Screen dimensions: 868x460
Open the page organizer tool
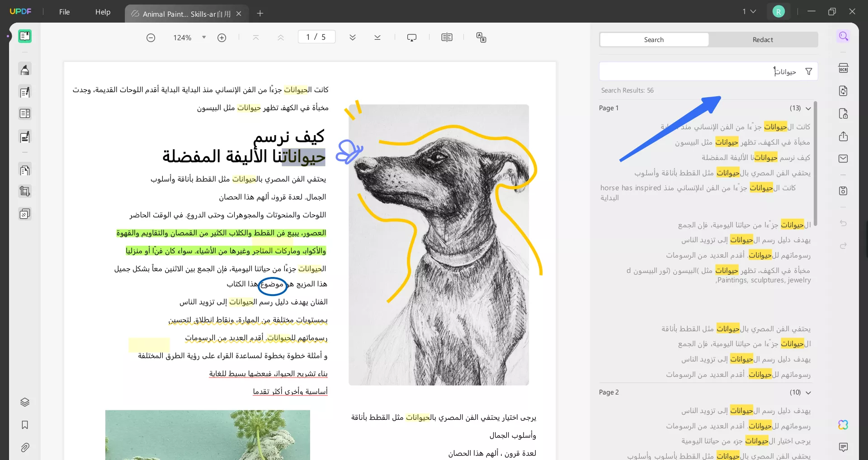click(24, 170)
